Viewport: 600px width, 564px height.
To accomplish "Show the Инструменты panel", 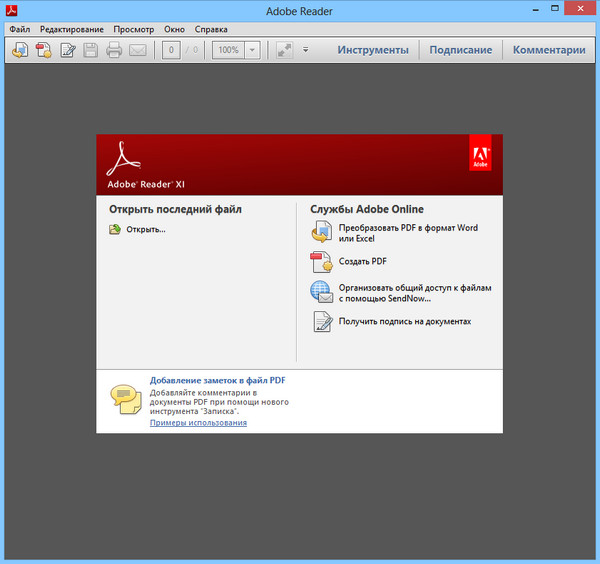I will tap(372, 50).
